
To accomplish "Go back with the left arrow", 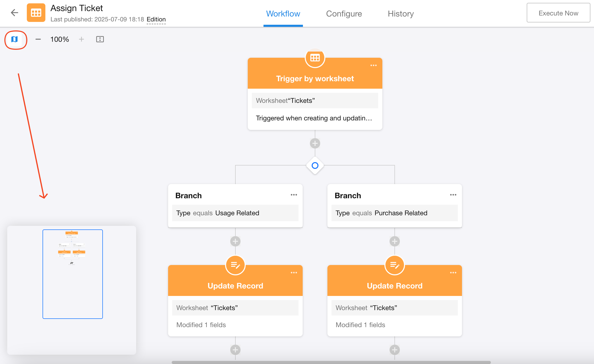I will tap(15, 13).
